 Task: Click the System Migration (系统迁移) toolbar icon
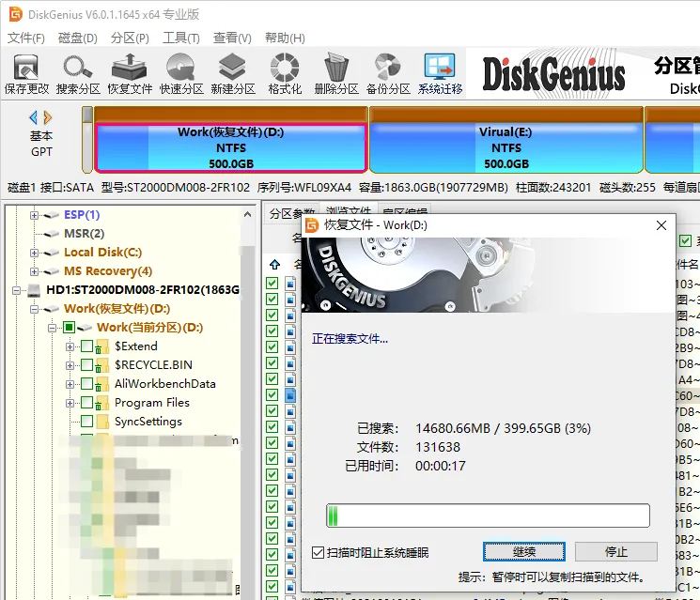440,73
